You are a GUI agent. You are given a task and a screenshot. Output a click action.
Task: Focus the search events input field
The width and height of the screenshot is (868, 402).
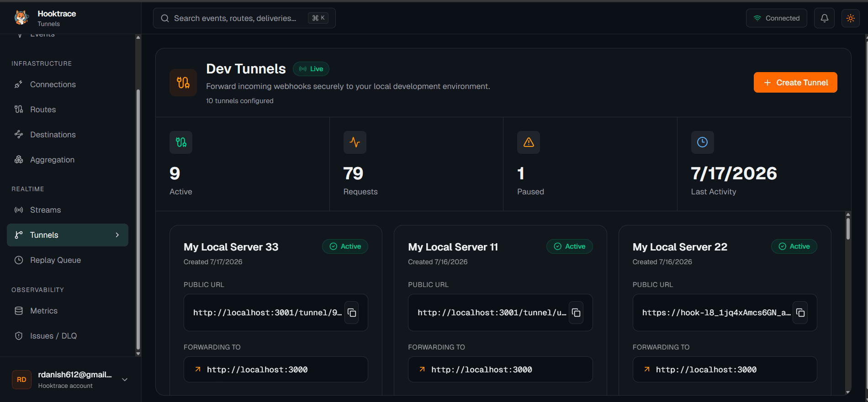click(x=244, y=18)
